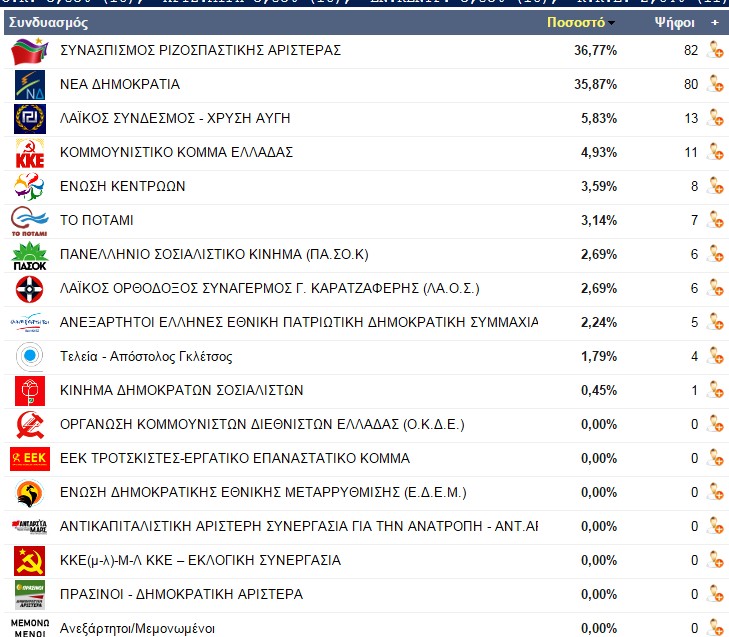
Task: Click the KKE red logo
Action: point(30,153)
